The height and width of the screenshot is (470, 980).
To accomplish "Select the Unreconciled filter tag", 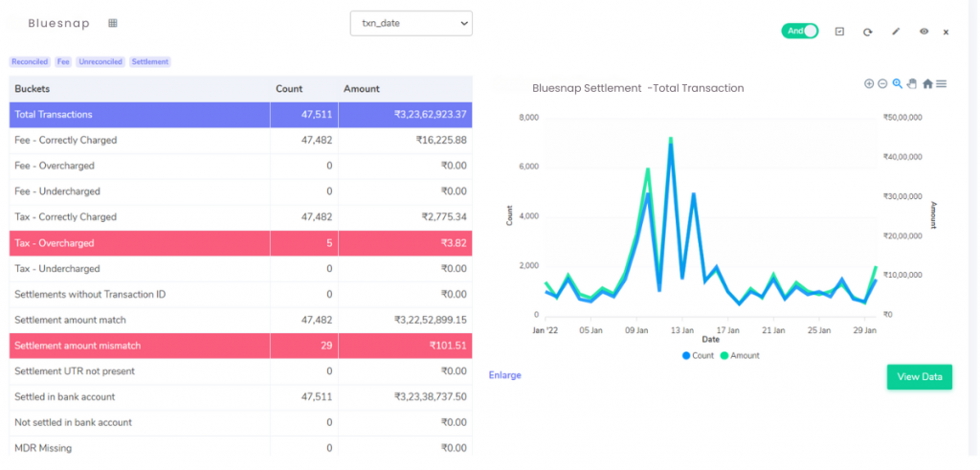I will click(100, 62).
